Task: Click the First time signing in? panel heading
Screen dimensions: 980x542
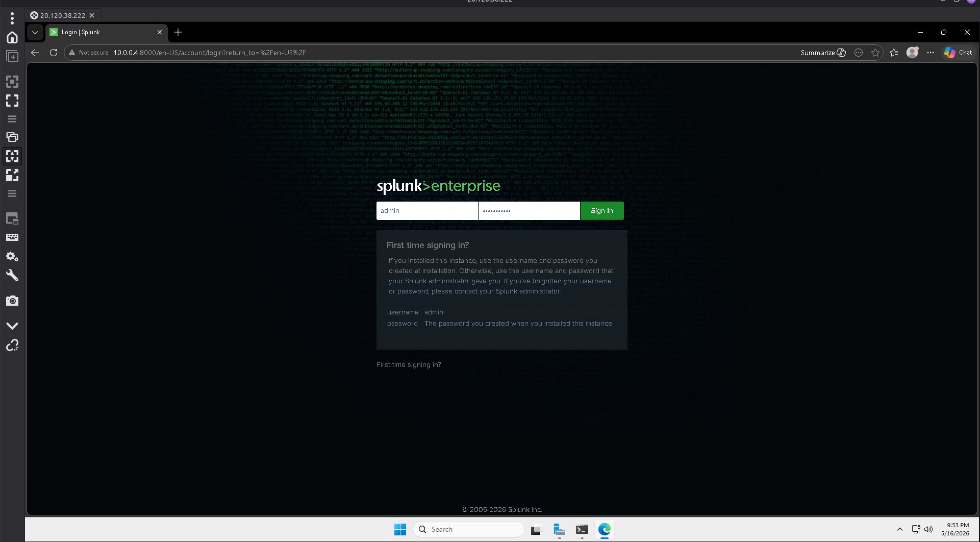Action: click(428, 245)
